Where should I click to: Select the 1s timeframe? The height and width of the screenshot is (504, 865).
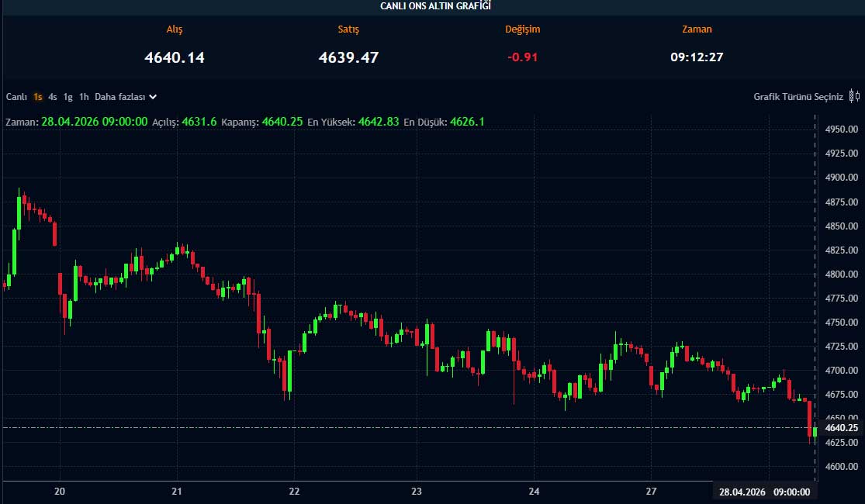point(38,97)
